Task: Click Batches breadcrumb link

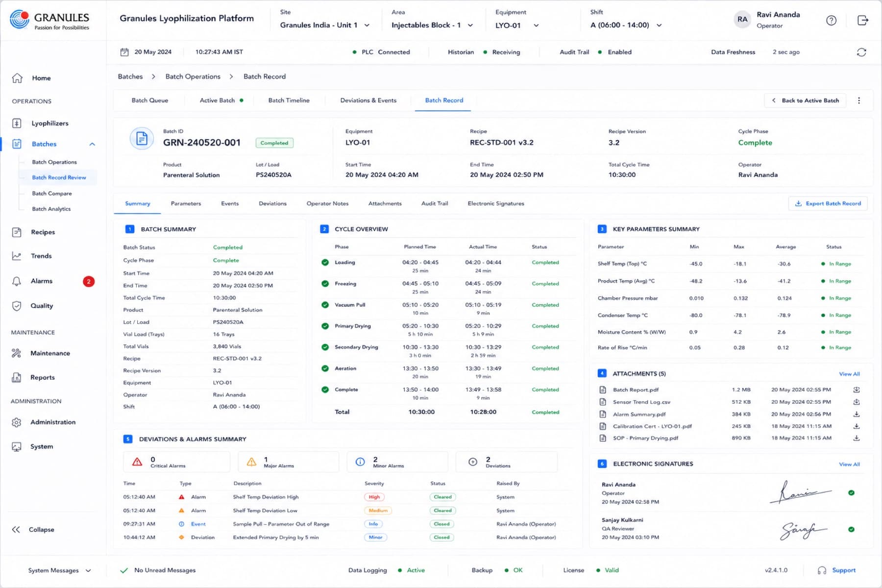Action: click(130, 76)
